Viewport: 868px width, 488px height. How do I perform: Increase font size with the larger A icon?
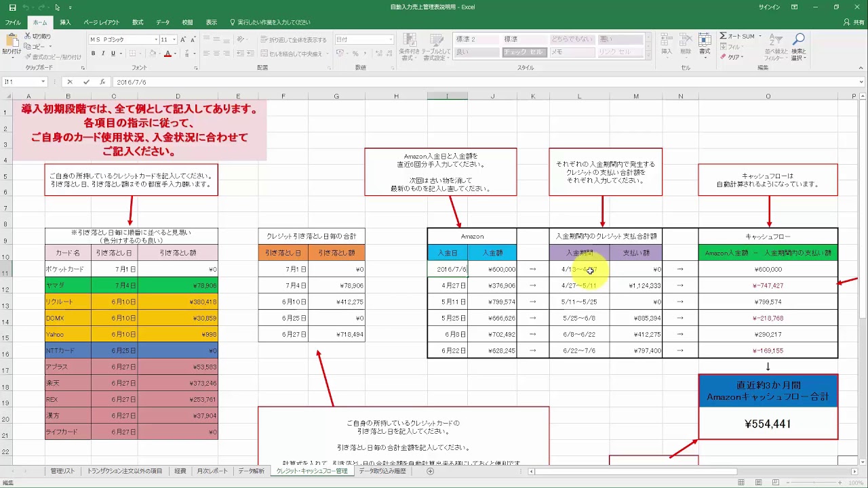click(184, 39)
